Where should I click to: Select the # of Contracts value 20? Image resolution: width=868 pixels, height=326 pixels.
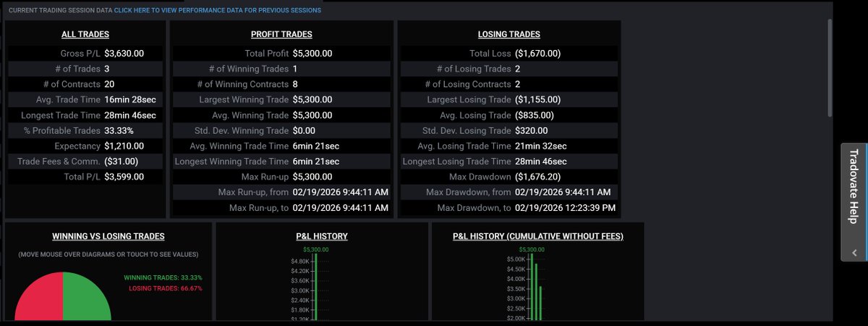click(x=109, y=84)
